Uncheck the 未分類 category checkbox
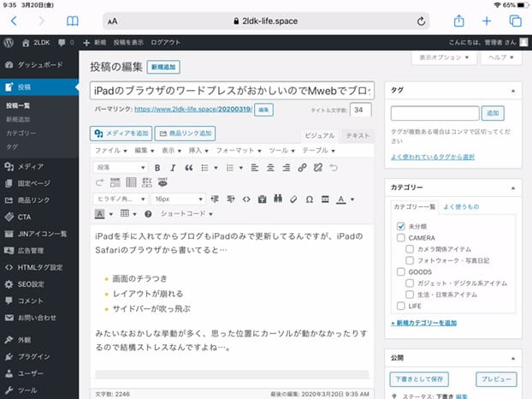 (401, 225)
